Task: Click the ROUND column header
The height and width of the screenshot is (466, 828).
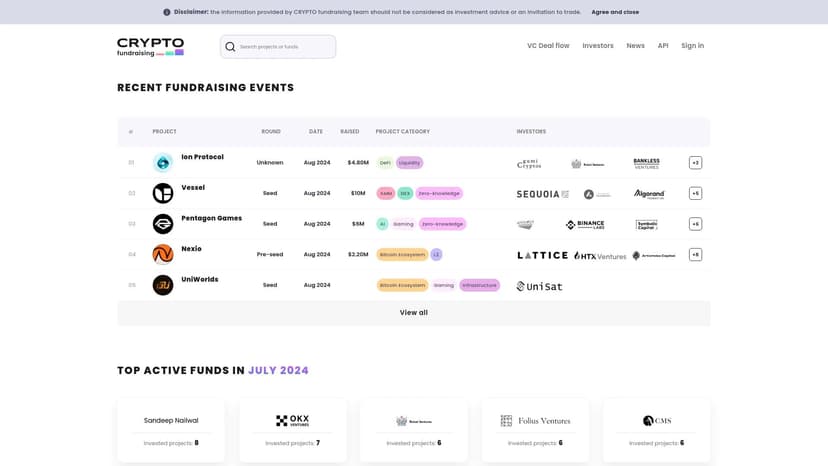Action: [x=271, y=132]
